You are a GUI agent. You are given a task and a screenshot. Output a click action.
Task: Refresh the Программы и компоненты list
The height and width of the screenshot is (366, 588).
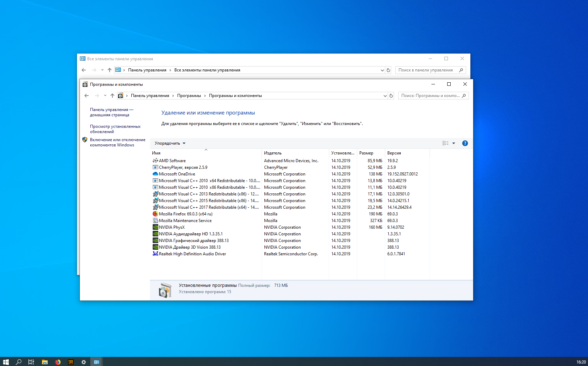391,96
